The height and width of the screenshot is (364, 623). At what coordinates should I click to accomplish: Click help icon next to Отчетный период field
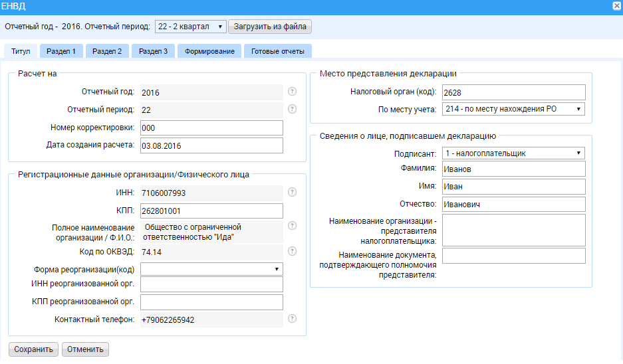pyautogui.click(x=292, y=109)
